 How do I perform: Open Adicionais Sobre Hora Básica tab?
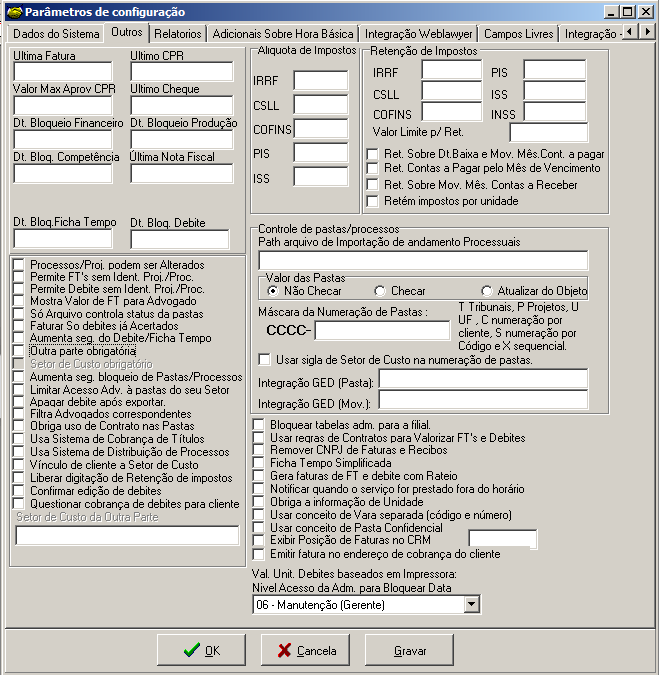(283, 34)
